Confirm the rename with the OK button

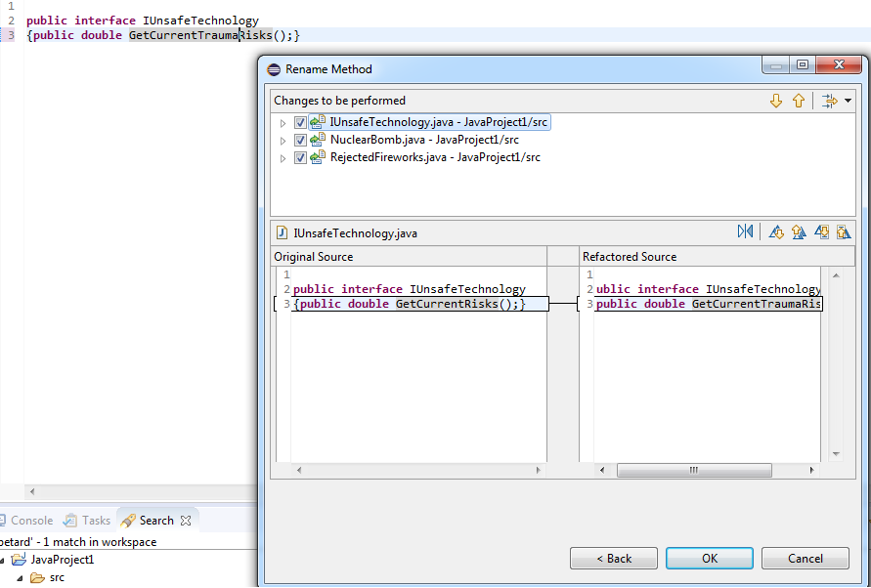710,559
